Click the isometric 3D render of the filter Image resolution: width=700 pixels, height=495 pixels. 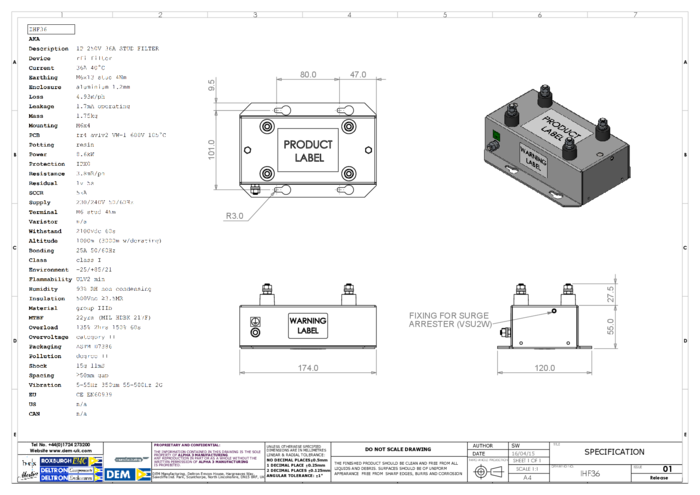pos(557,146)
